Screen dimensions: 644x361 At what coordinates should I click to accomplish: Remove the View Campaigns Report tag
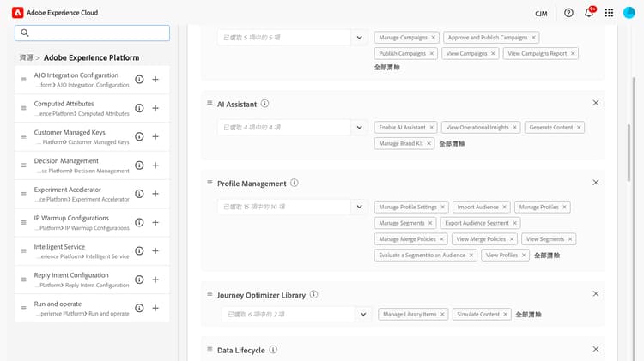pyautogui.click(x=573, y=54)
